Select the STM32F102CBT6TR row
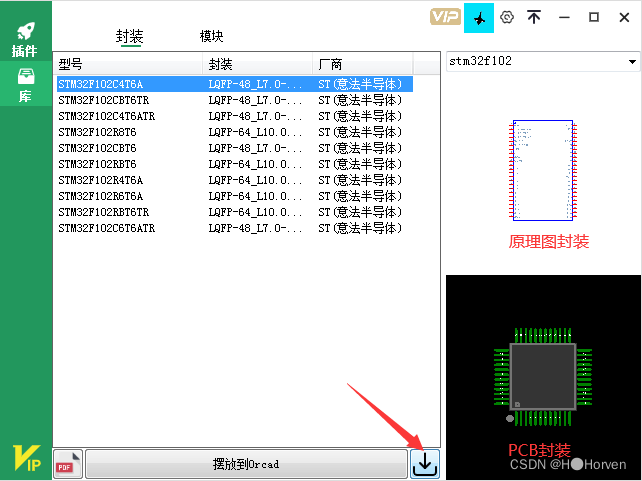This screenshot has width=642, height=481. 235,100
